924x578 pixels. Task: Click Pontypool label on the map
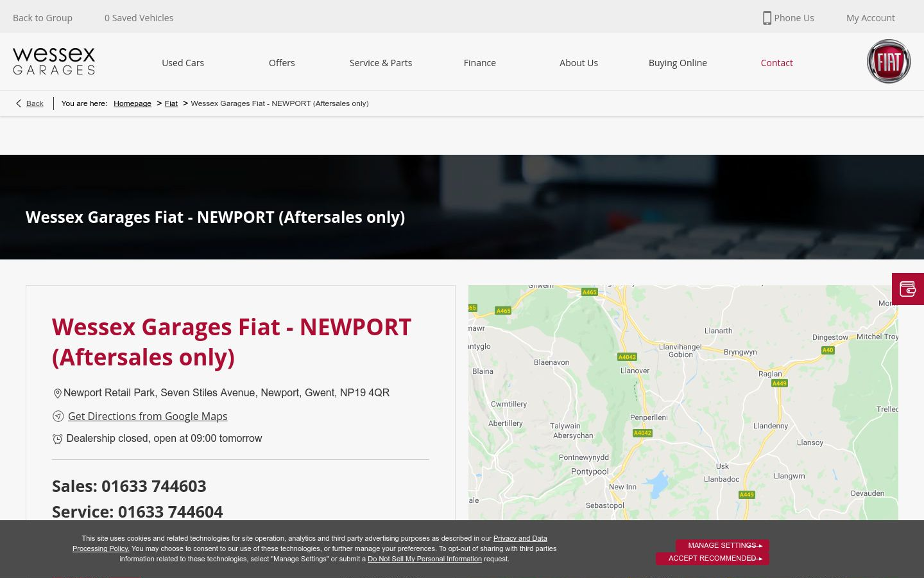tap(590, 471)
